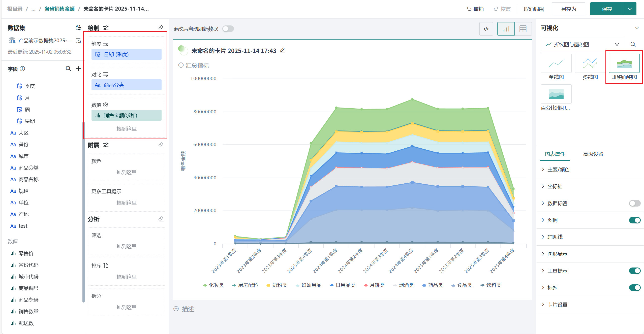Open the 折线图与面积图 chart type dropdown
Image resolution: width=644 pixels, height=334 pixels.
pos(582,45)
